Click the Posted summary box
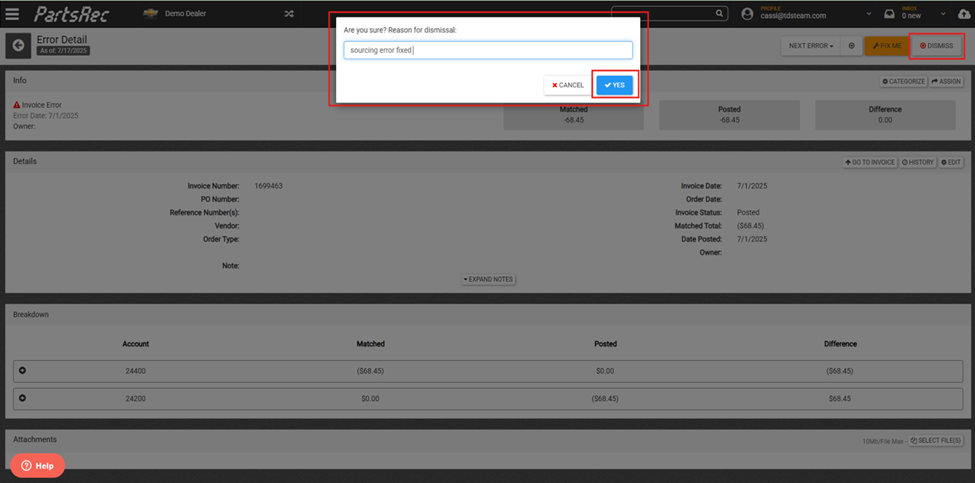Viewport: 975px width, 483px height. point(729,114)
